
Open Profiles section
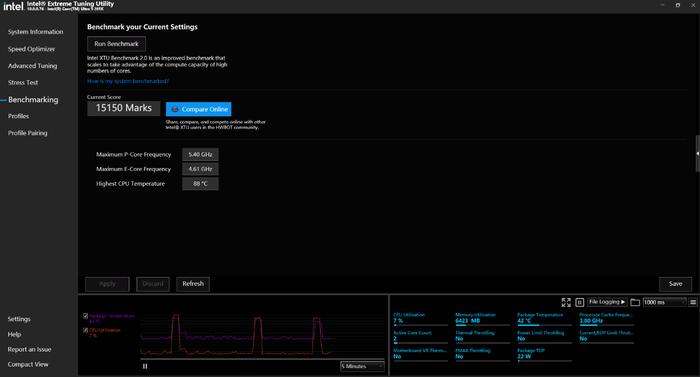click(18, 116)
